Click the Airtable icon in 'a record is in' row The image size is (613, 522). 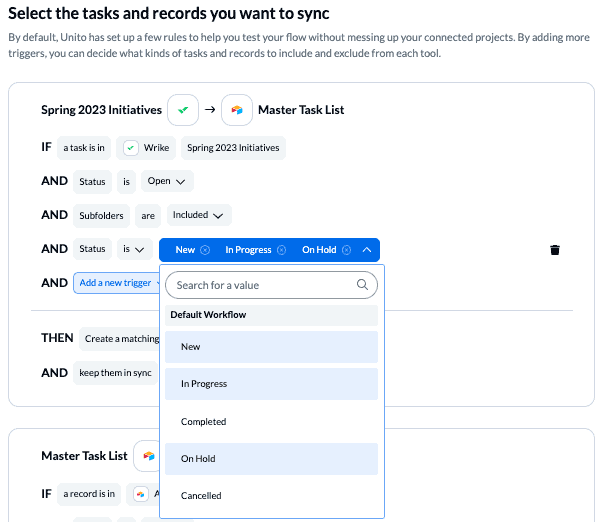point(141,494)
